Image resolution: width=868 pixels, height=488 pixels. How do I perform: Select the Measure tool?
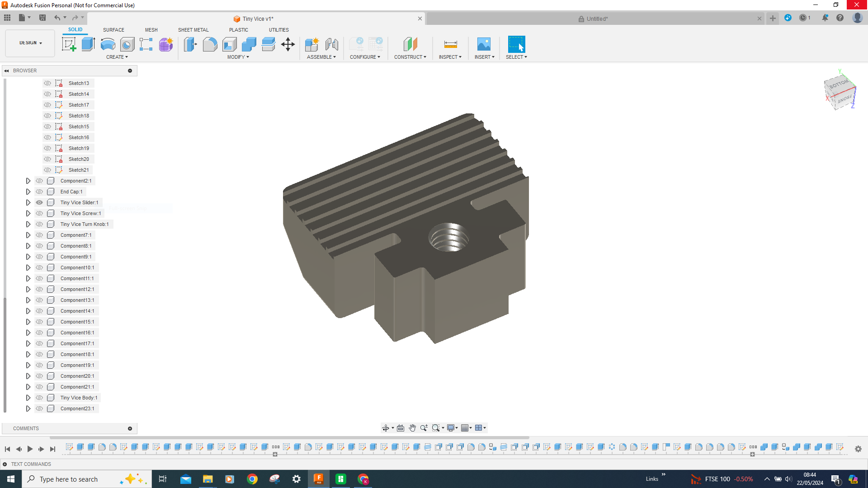point(450,44)
